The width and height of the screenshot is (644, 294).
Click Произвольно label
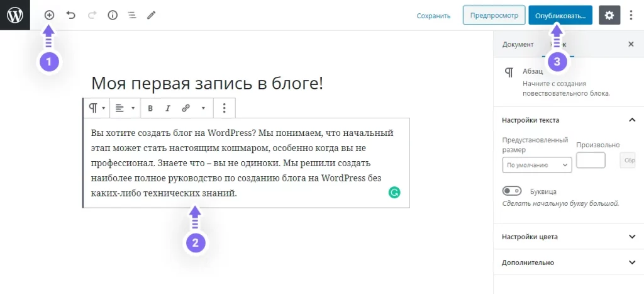[597, 145]
